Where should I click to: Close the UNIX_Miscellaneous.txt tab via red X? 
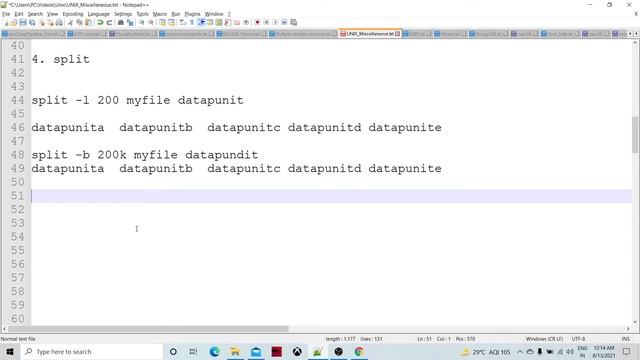pyautogui.click(x=398, y=33)
